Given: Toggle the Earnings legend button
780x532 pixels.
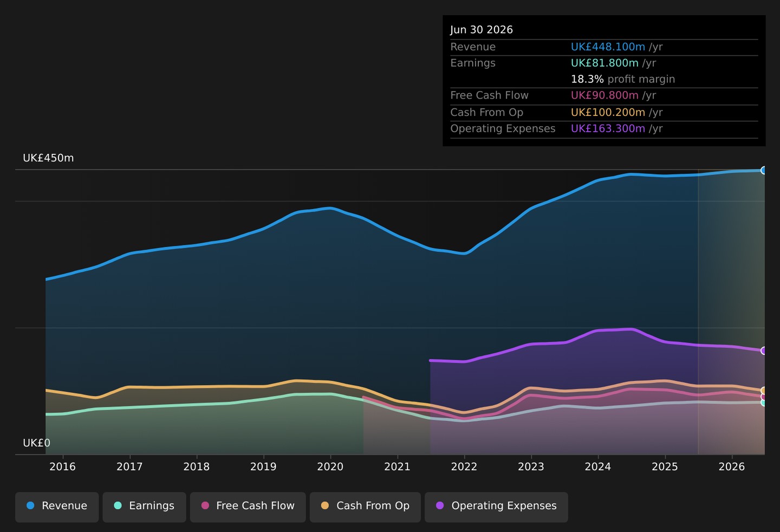Looking at the screenshot, I should (x=144, y=507).
